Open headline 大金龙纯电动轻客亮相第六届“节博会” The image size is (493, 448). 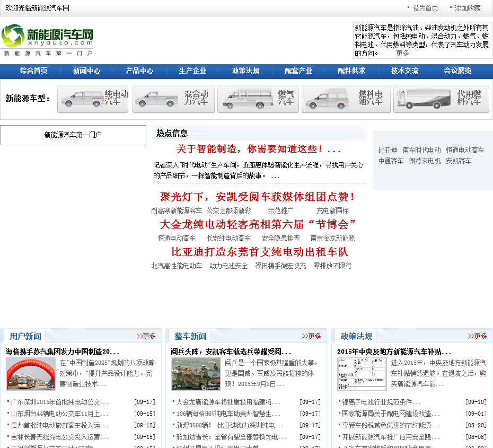(x=258, y=224)
